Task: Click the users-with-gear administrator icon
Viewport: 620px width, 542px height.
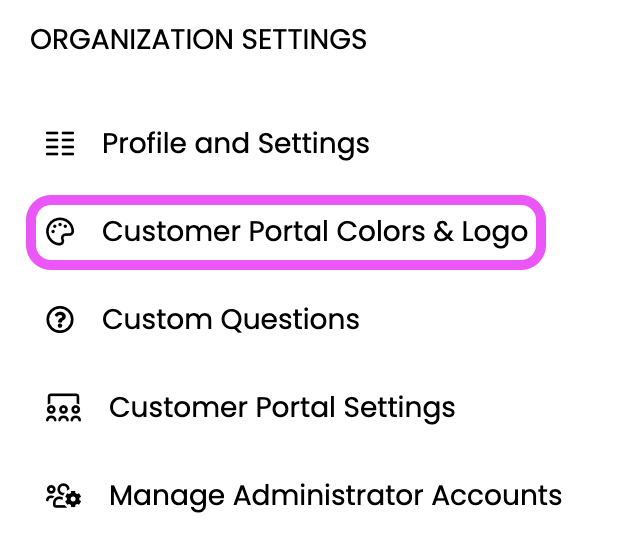Action: 64,496
